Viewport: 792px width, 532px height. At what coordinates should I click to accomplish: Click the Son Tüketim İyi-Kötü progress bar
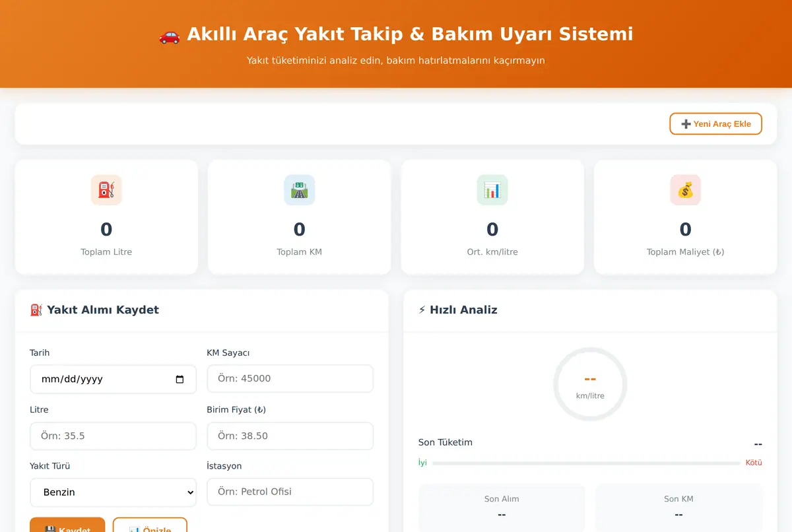[x=586, y=463]
